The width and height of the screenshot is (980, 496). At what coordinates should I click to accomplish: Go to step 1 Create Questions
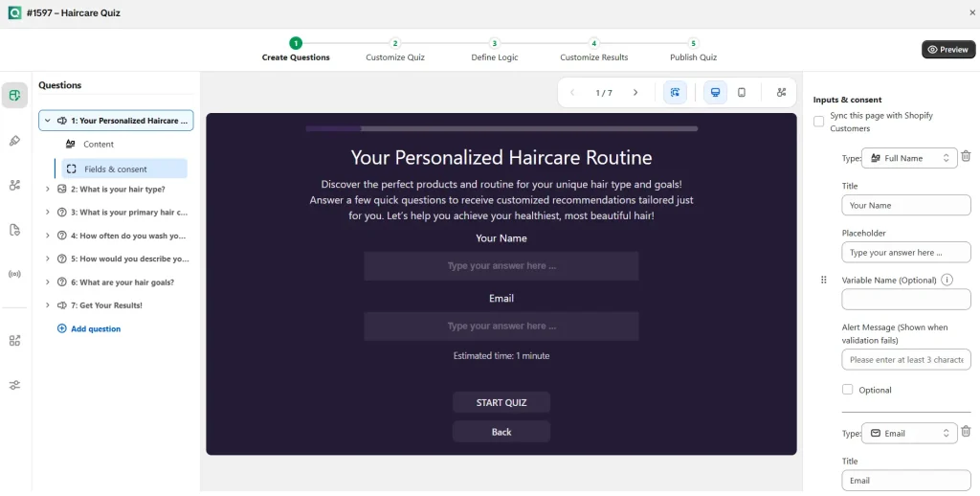pyautogui.click(x=296, y=50)
